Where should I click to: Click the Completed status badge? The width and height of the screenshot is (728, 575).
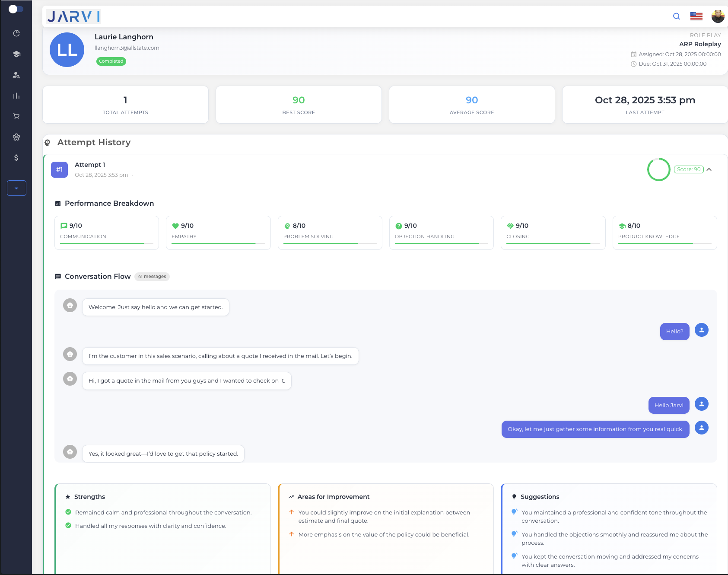[x=111, y=61]
